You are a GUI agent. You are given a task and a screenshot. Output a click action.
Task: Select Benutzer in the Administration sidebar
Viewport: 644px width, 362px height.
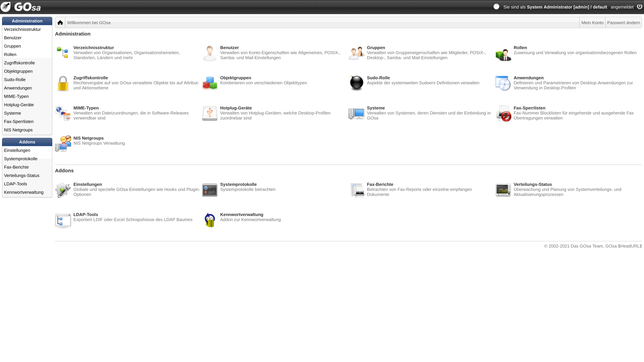(x=13, y=38)
